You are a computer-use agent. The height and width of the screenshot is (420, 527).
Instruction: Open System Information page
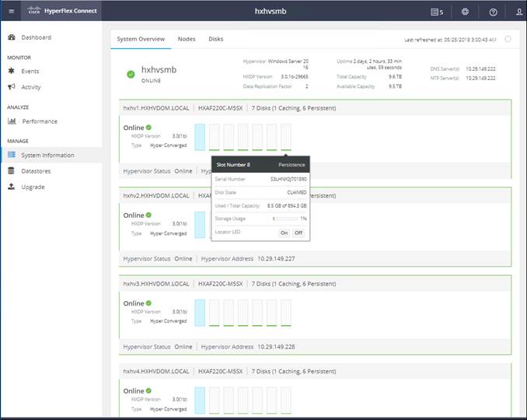coord(47,155)
